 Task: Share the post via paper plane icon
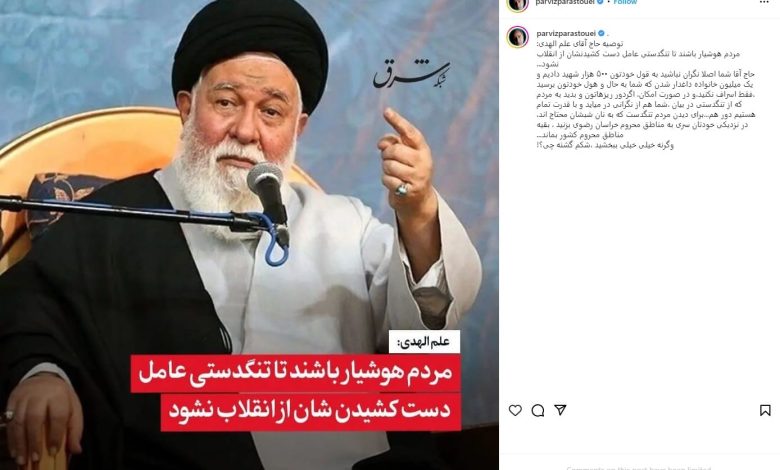point(560,410)
